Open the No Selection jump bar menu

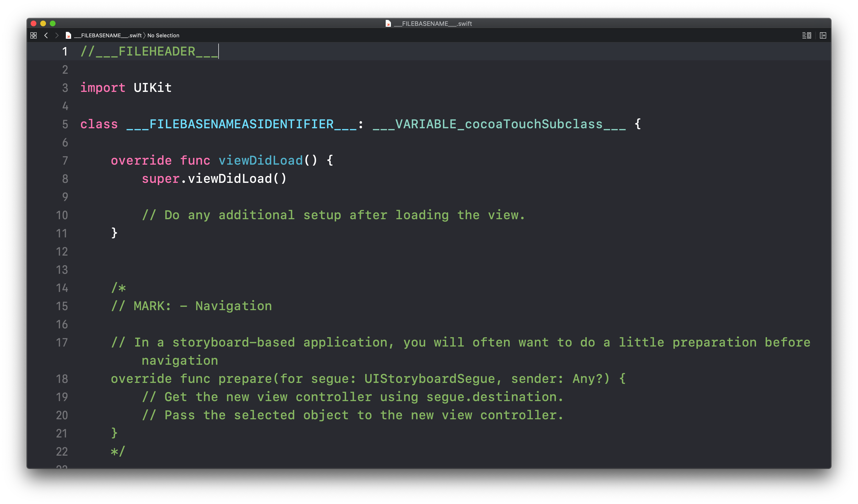click(x=163, y=35)
